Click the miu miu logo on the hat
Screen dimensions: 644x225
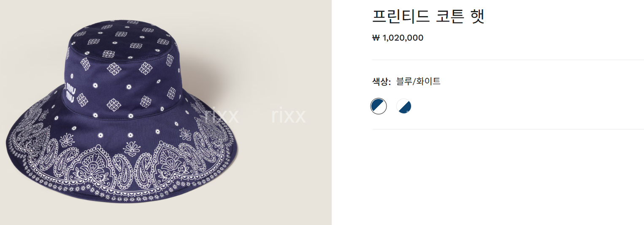[70, 93]
